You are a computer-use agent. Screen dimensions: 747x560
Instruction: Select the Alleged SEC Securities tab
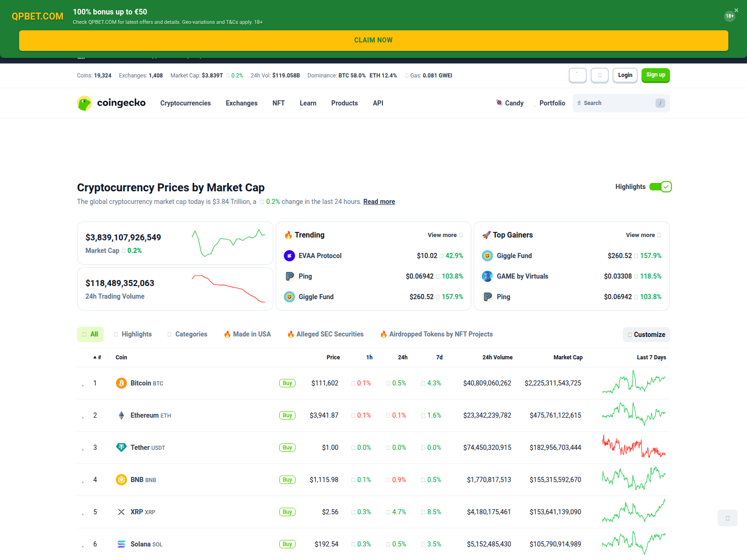[325, 334]
